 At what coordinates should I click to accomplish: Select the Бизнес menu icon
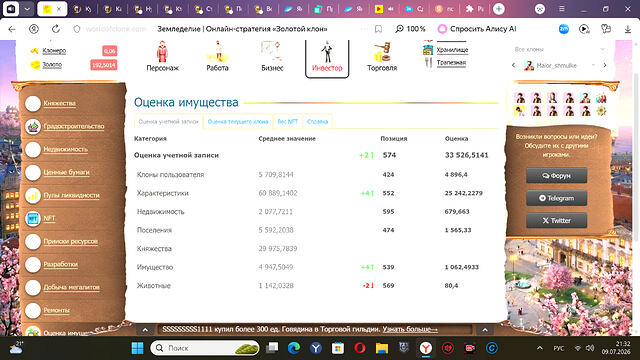point(272,51)
